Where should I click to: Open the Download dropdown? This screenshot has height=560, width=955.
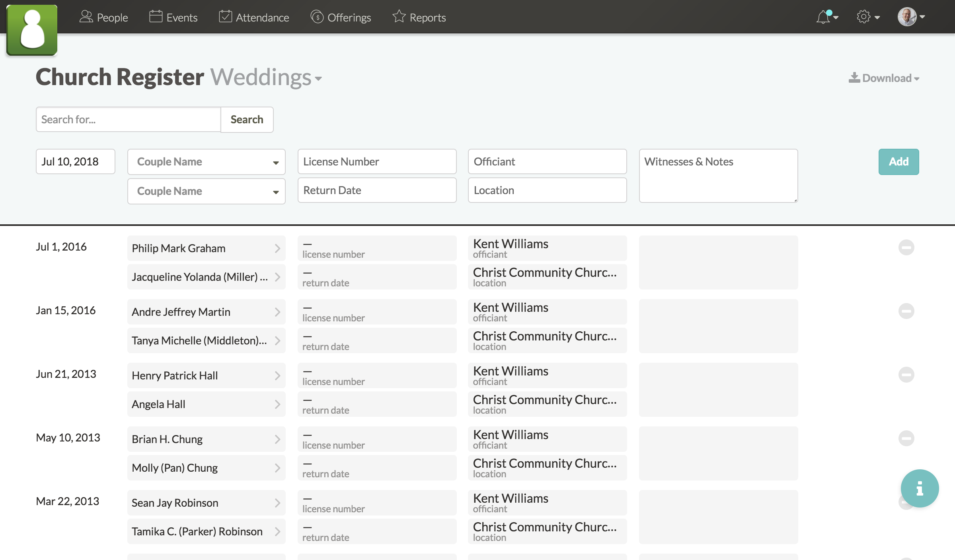pyautogui.click(x=884, y=78)
